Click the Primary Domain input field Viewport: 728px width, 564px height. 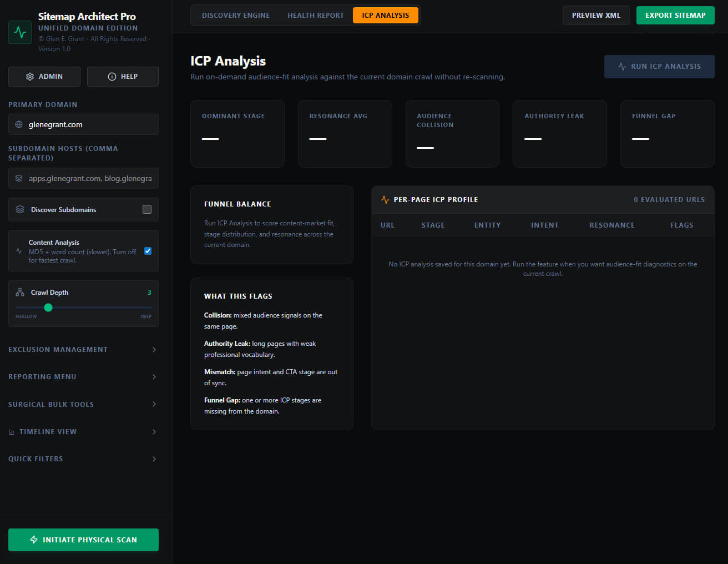(x=83, y=124)
